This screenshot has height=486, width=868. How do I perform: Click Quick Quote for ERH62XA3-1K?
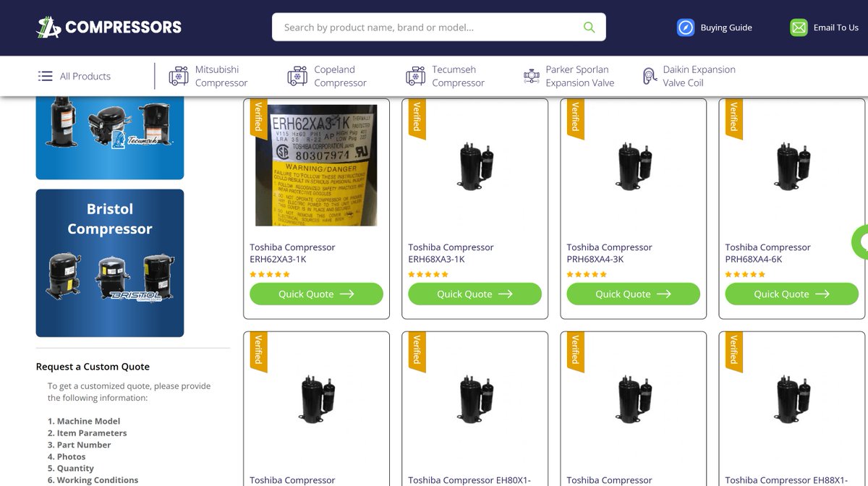[316, 294]
